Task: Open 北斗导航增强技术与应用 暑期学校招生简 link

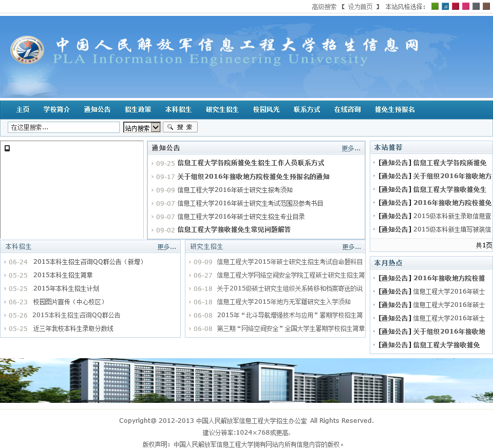Action: pos(290,315)
